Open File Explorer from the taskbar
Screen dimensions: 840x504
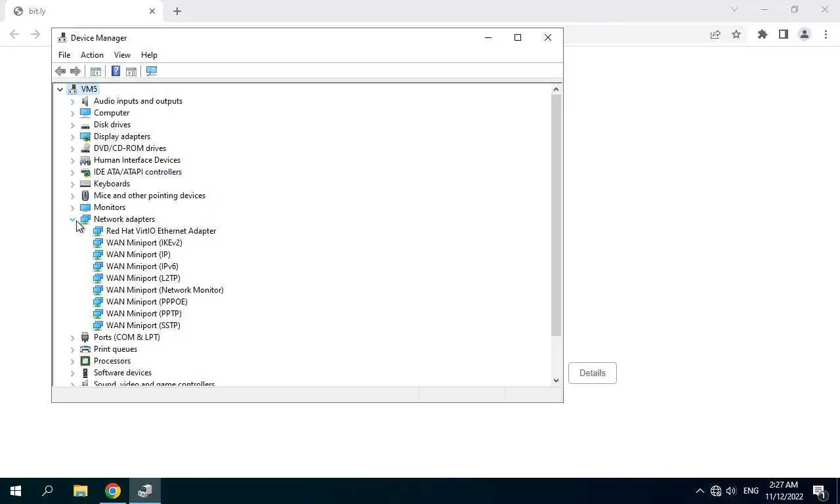tap(80, 491)
